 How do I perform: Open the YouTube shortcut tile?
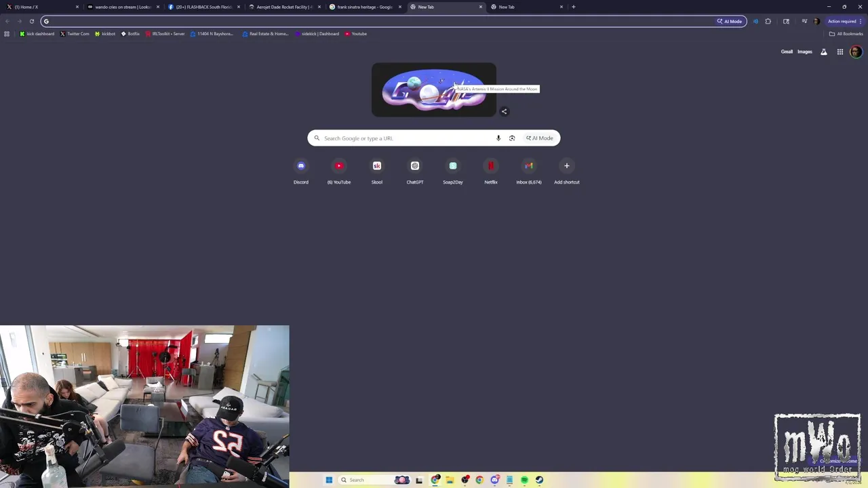pos(339,171)
